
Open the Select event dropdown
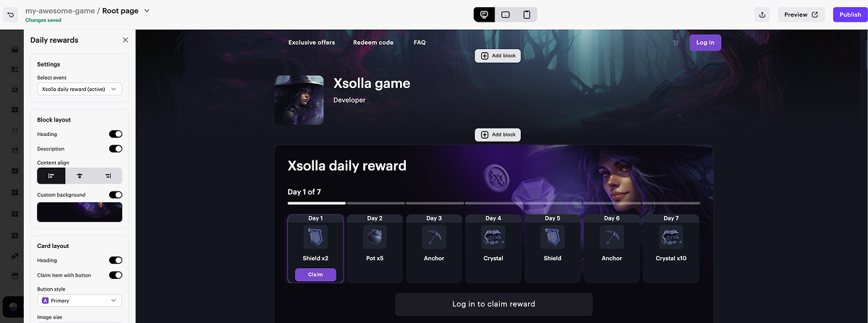tap(80, 89)
